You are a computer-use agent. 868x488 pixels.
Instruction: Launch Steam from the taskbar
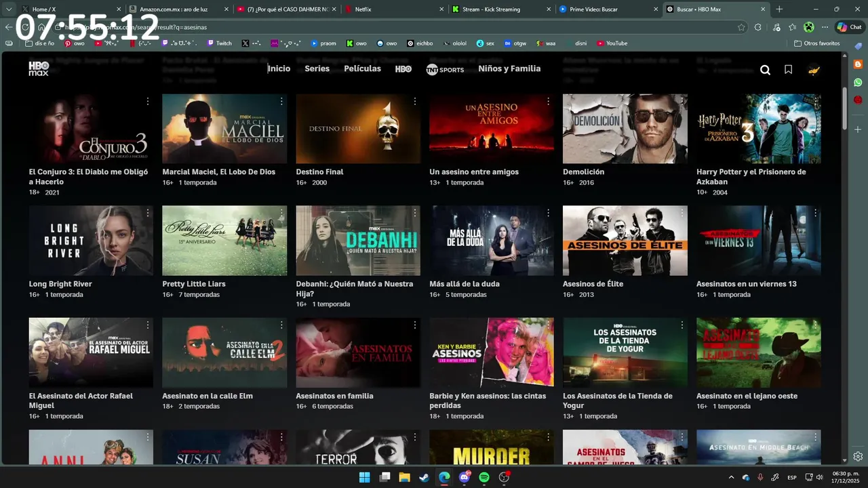(x=424, y=477)
